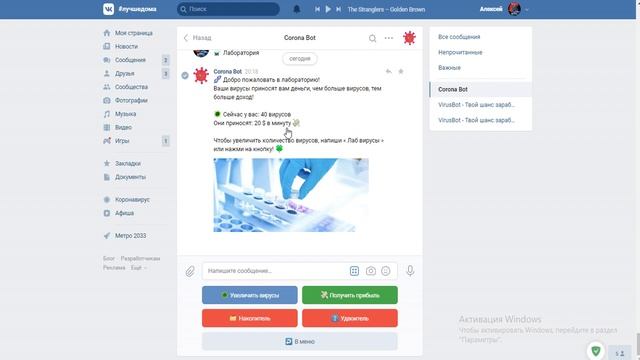This screenshot has height=360, width=640.
Task: Skip to next track in header player
Action: (x=338, y=9)
